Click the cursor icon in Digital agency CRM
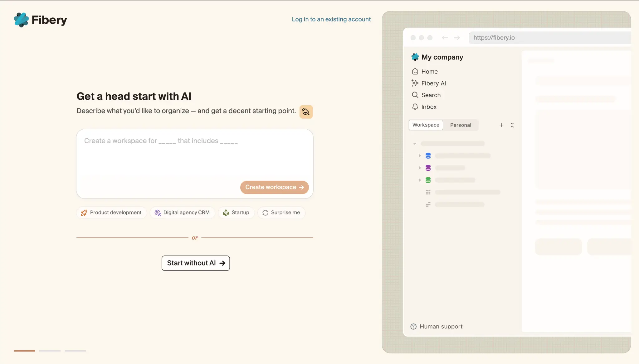 point(158,213)
